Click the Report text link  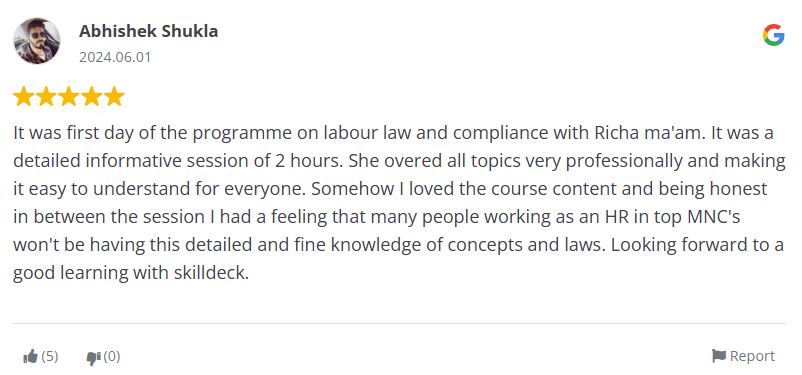click(752, 356)
